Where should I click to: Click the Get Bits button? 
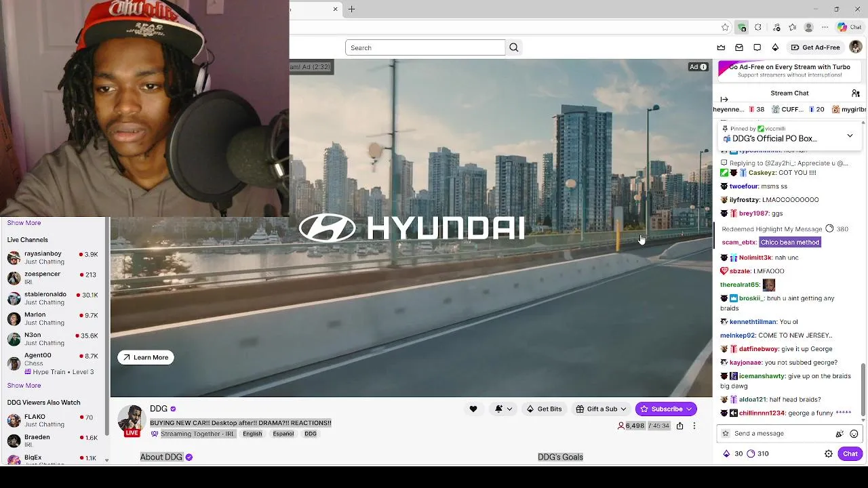(x=544, y=409)
